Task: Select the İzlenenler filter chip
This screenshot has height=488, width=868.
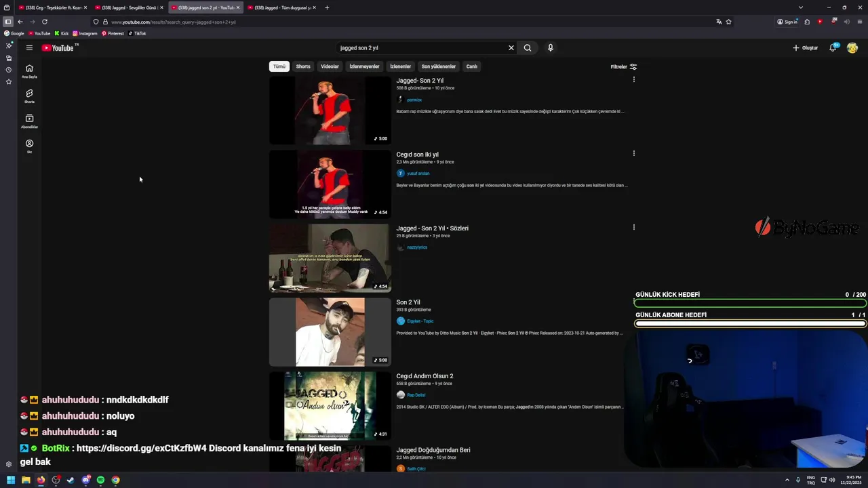Action: pos(400,66)
